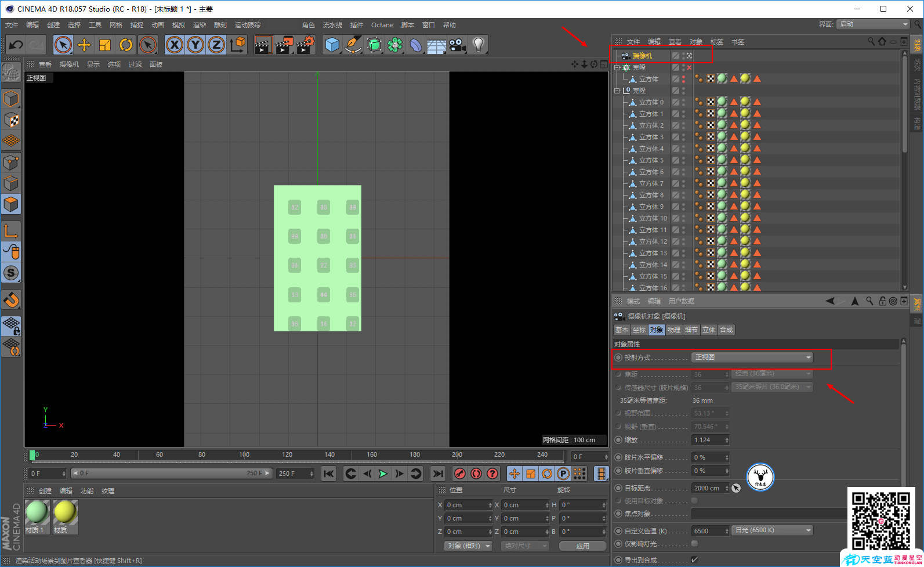Switch to the 合成 attribute tab
This screenshot has height=567, width=924.
click(726, 330)
